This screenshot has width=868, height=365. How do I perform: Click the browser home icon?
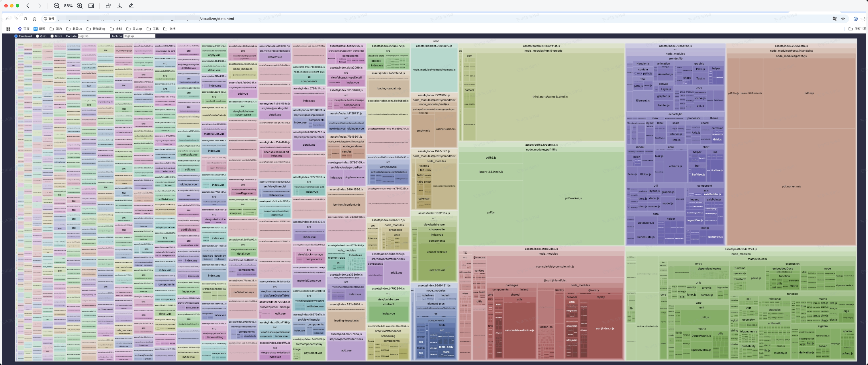click(x=34, y=19)
